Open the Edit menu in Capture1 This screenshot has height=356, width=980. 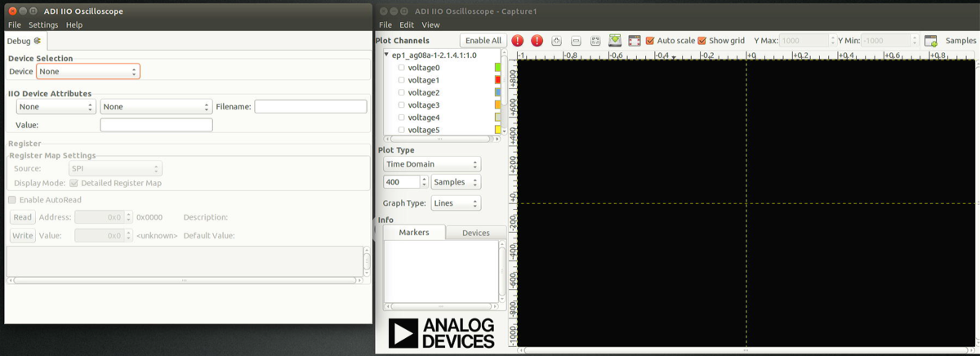(x=407, y=24)
